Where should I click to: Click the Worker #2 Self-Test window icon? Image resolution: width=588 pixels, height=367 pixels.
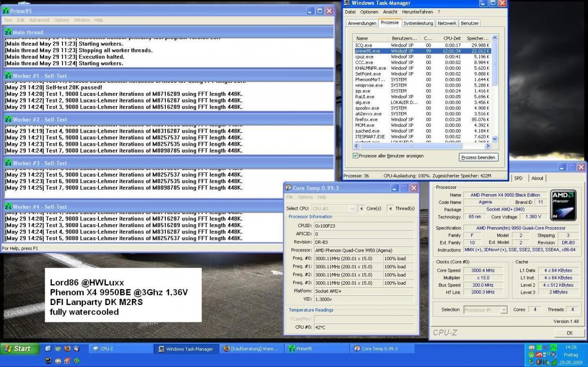[8, 119]
